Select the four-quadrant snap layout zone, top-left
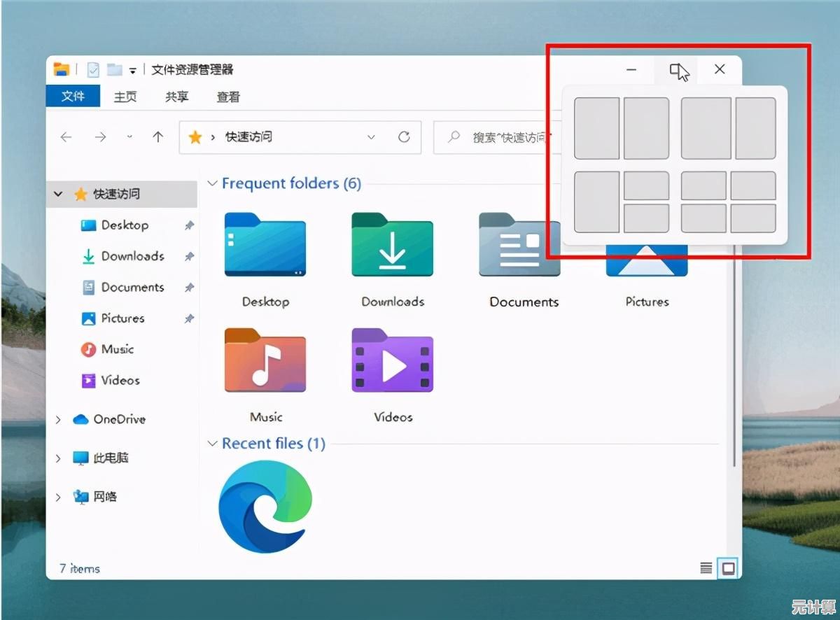Viewport: 840px width, 620px height. tap(703, 186)
